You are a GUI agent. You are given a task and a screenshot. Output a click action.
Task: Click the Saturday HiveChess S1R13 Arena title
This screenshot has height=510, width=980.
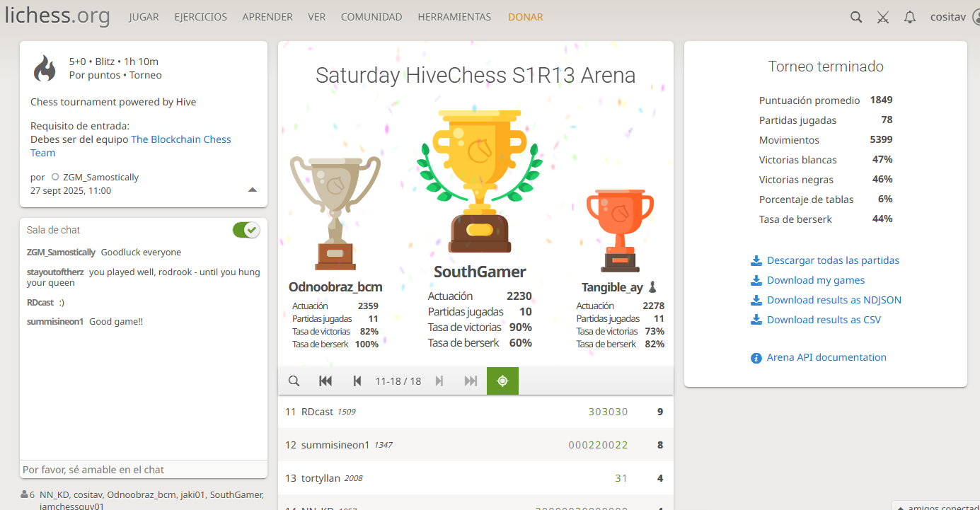[x=475, y=76]
